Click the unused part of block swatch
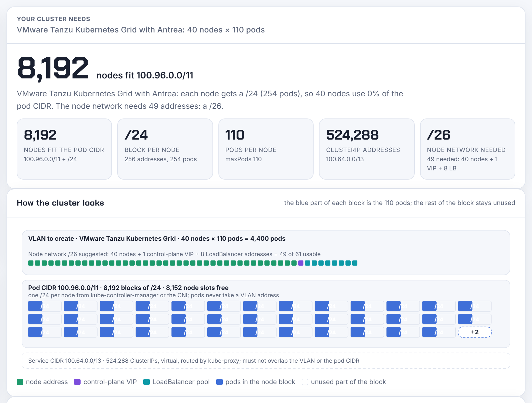 pos(305,382)
